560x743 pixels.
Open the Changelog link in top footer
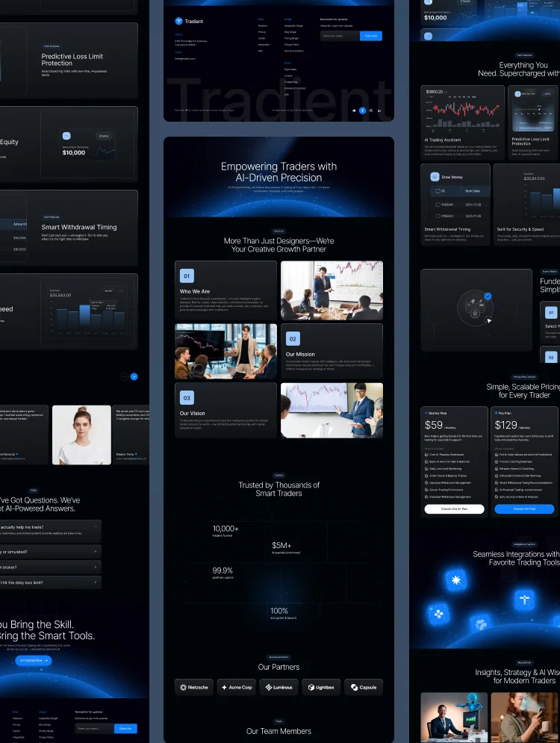pyautogui.click(x=291, y=82)
